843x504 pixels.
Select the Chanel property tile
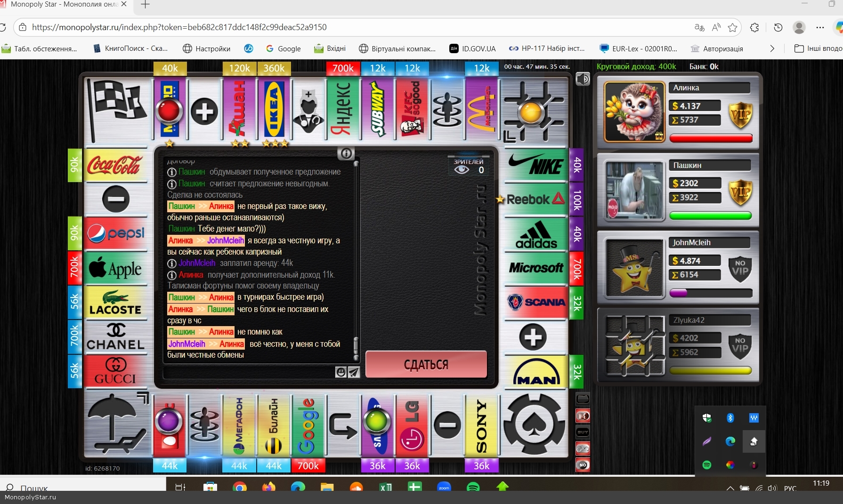coord(115,337)
